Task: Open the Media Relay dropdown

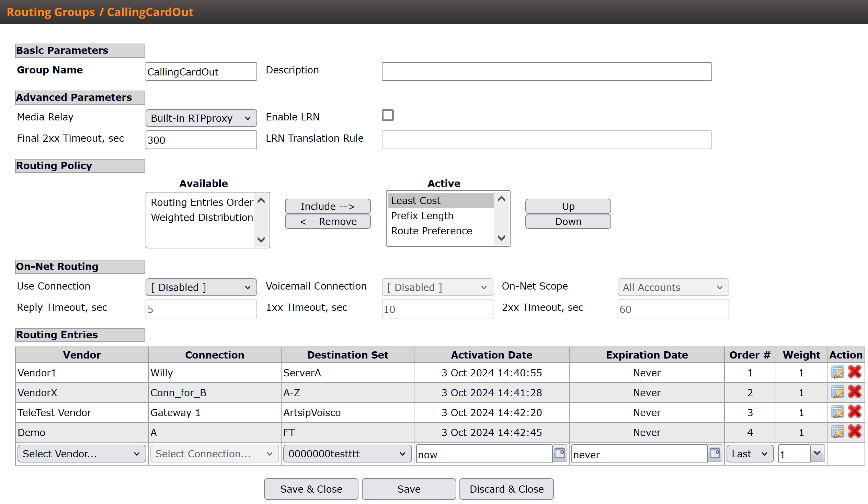Action: 201,118
